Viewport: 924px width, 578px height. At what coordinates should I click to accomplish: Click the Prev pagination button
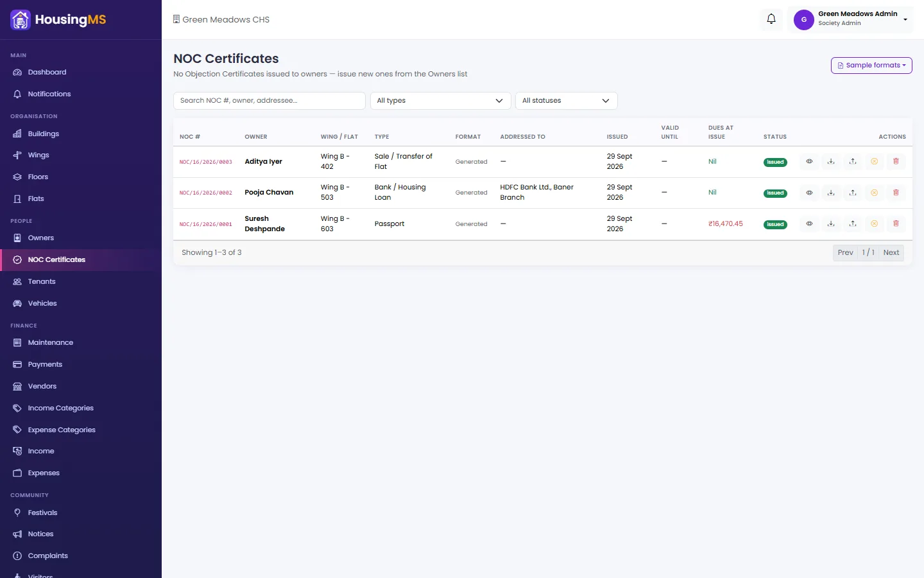(845, 252)
